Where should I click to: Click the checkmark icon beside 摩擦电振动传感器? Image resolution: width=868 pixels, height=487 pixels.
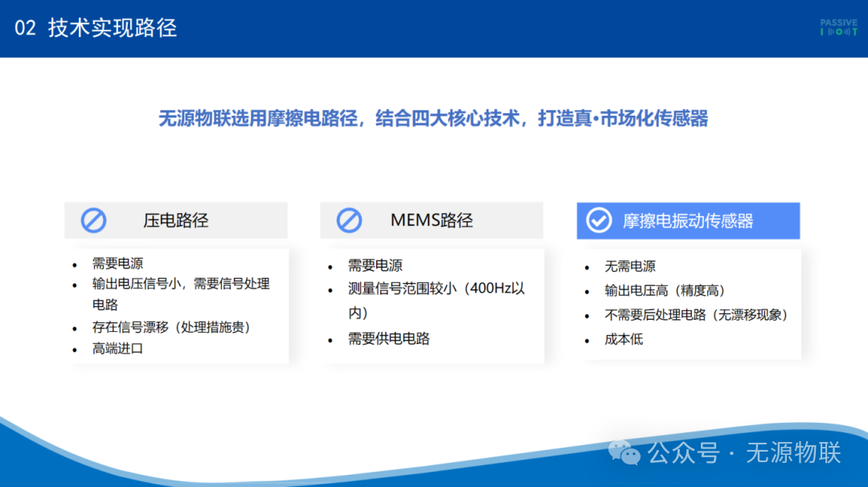(x=599, y=220)
